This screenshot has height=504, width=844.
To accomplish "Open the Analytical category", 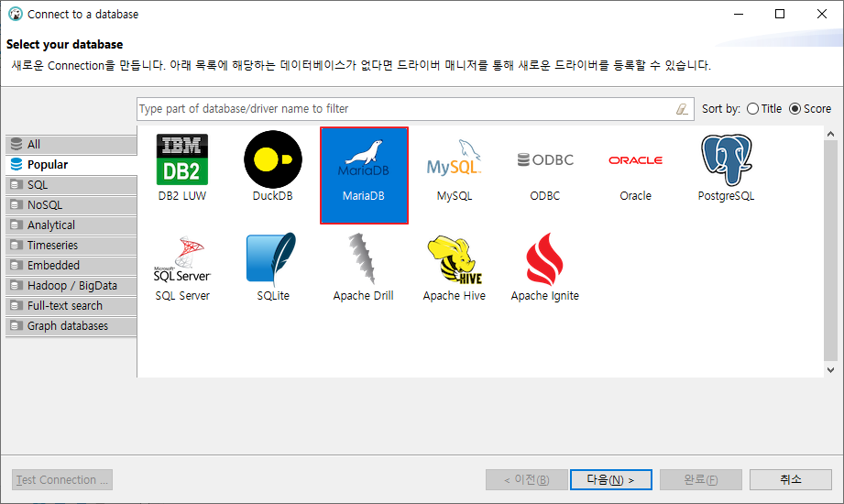I will coord(71,225).
